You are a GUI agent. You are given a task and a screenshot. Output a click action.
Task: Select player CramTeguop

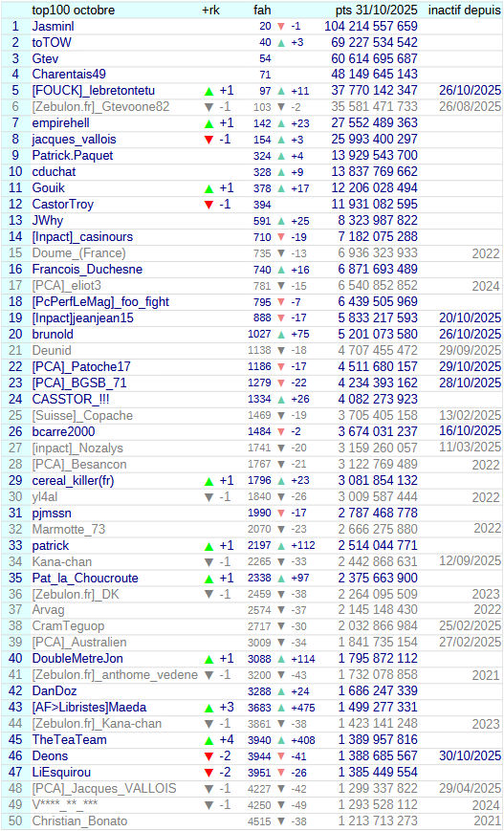tap(68, 626)
